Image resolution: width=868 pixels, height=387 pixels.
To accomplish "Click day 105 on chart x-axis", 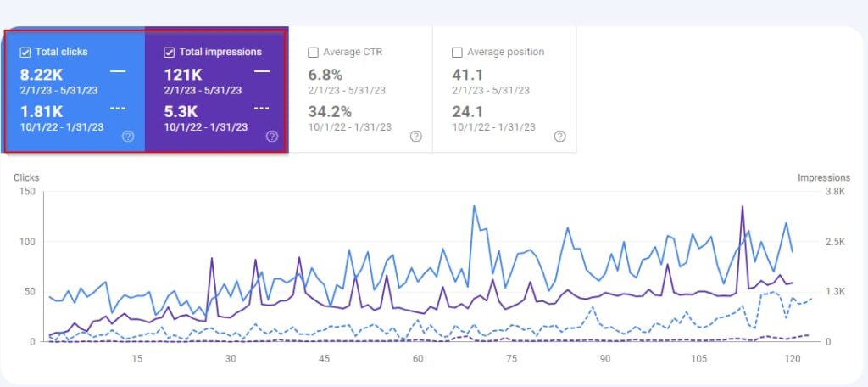I will point(699,359).
